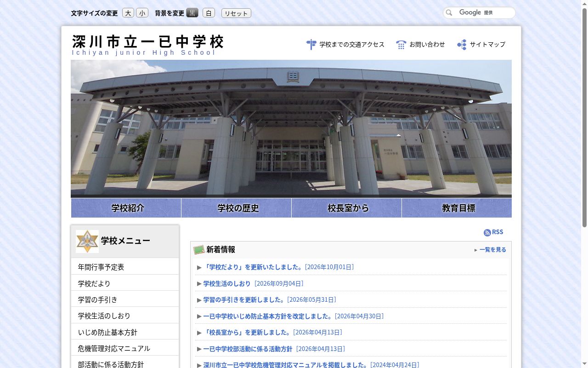Click the Google search magnifier icon

coord(449,13)
